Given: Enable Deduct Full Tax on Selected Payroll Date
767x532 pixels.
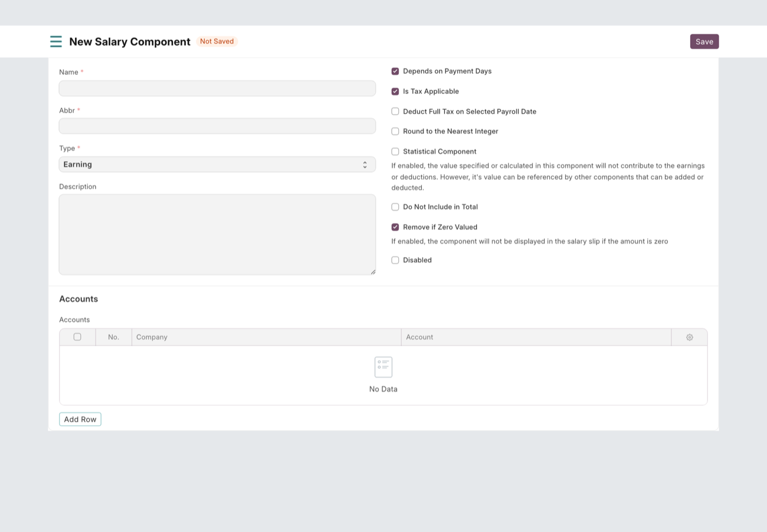Looking at the screenshot, I should (395, 111).
